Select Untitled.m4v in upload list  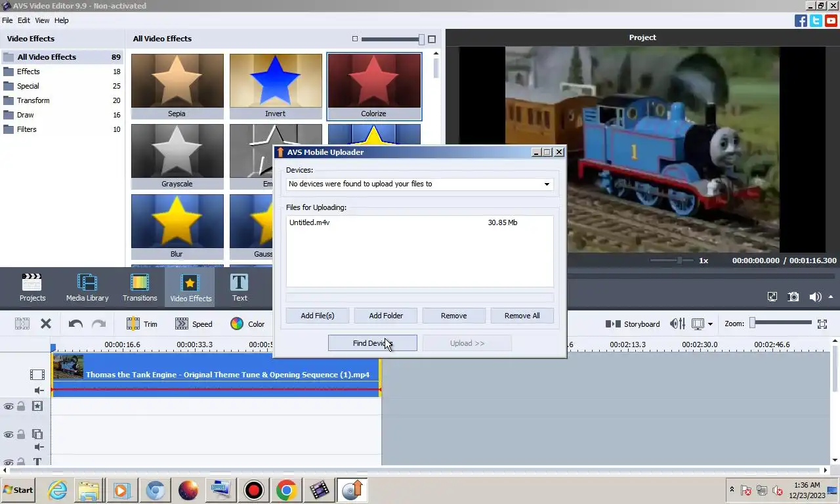(x=419, y=222)
